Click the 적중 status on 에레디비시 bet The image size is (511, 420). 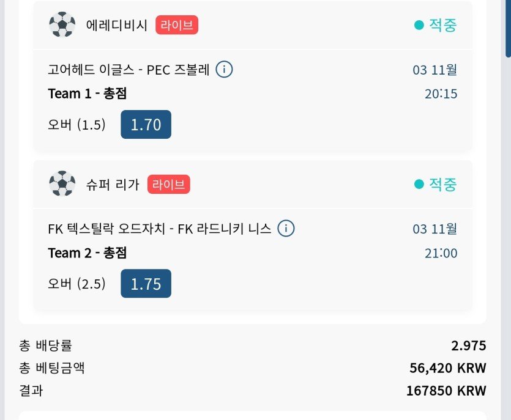tap(442, 25)
